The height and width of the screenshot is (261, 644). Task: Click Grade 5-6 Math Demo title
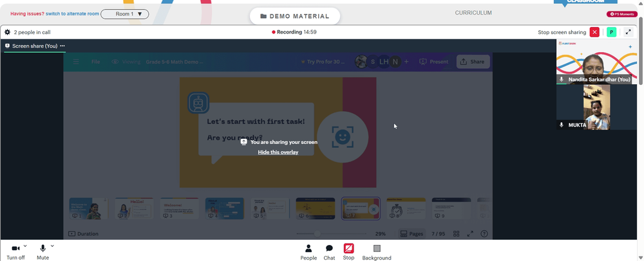174,62
